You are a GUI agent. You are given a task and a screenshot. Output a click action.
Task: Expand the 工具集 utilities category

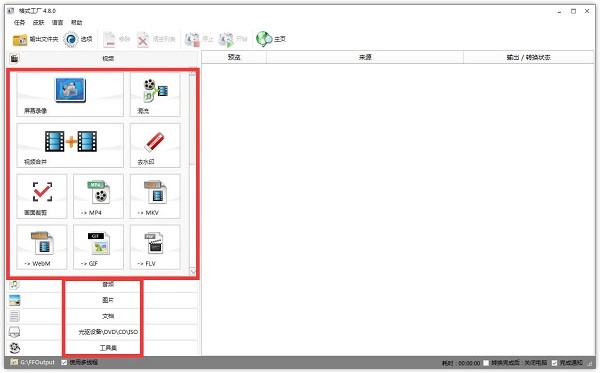click(102, 348)
